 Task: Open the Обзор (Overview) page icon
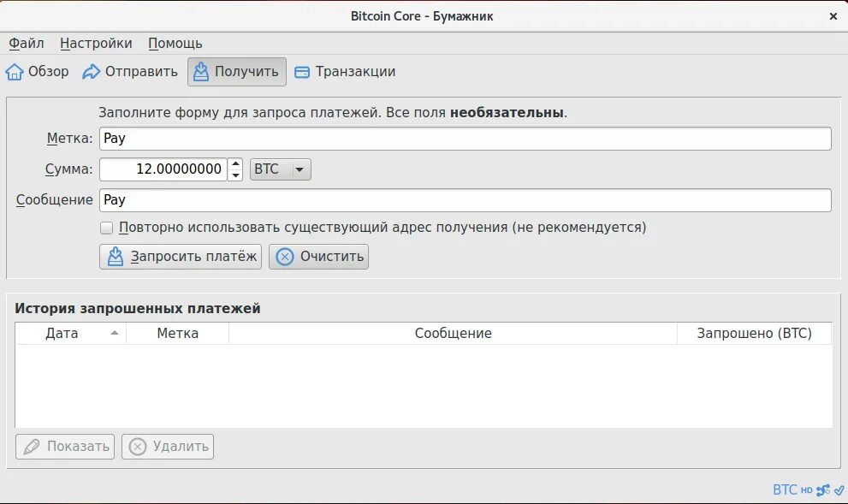click(x=15, y=72)
